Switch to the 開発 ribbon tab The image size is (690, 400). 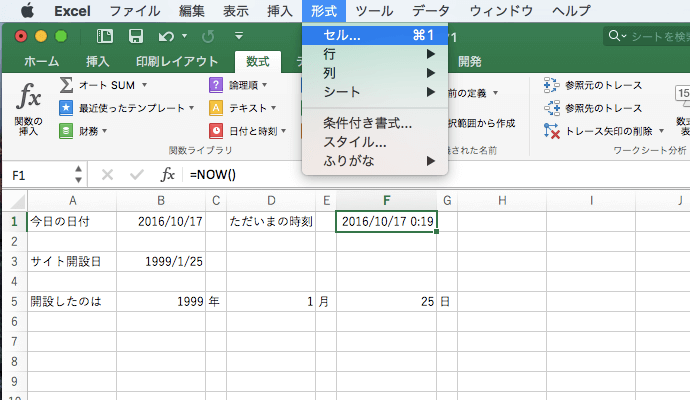point(470,62)
